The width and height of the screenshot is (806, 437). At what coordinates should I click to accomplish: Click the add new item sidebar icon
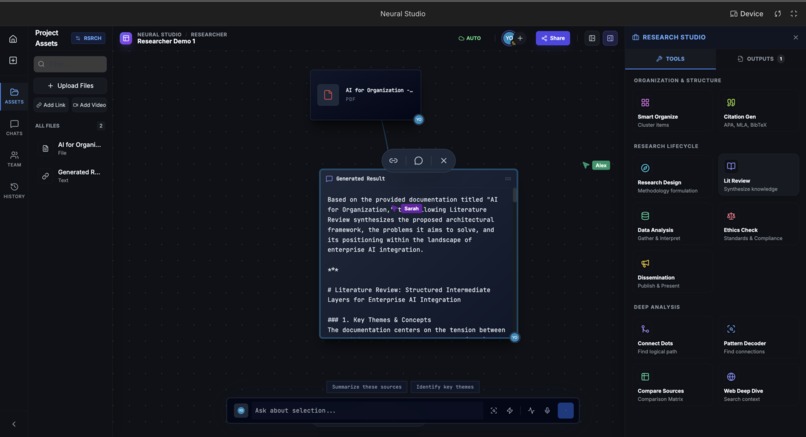(13, 60)
